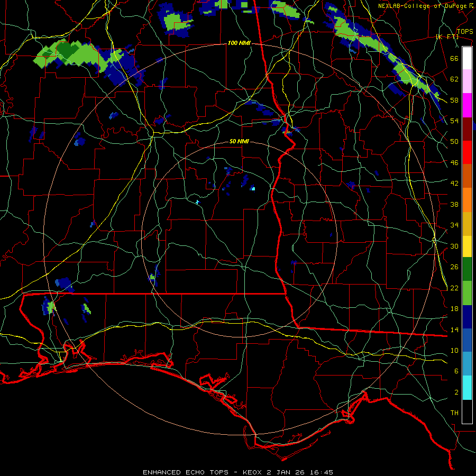Click the 50 NMI range ring label
The height and width of the screenshot is (476, 476).
click(x=239, y=141)
